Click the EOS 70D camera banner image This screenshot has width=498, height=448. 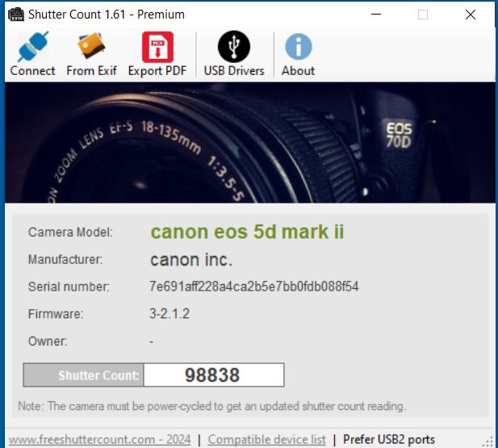pos(250,142)
